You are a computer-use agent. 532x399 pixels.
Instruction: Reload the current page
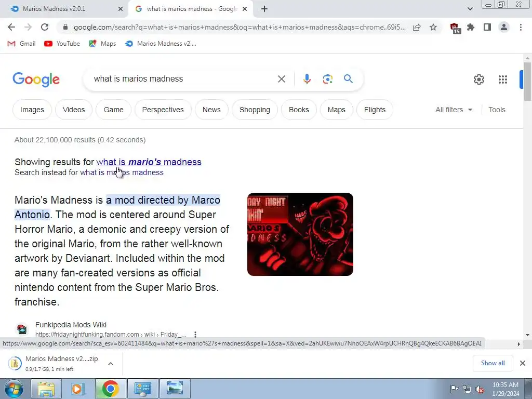click(x=45, y=27)
